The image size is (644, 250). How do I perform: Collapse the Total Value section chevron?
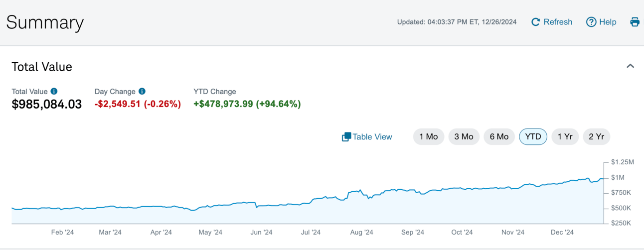tap(630, 66)
